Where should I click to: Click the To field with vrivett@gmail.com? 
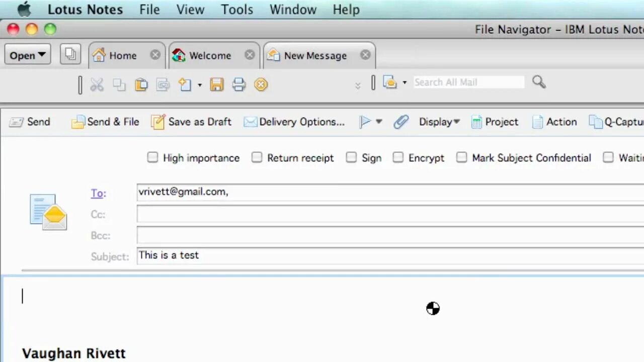[390, 192]
